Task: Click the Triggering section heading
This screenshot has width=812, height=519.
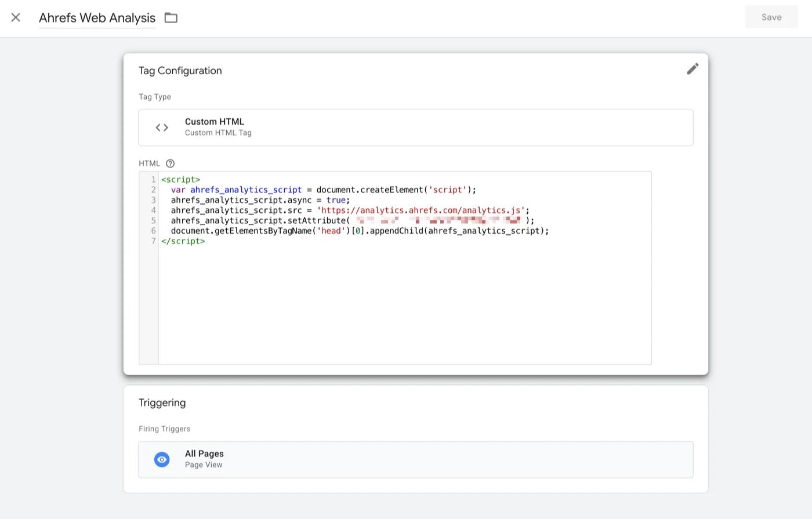Action: [162, 402]
